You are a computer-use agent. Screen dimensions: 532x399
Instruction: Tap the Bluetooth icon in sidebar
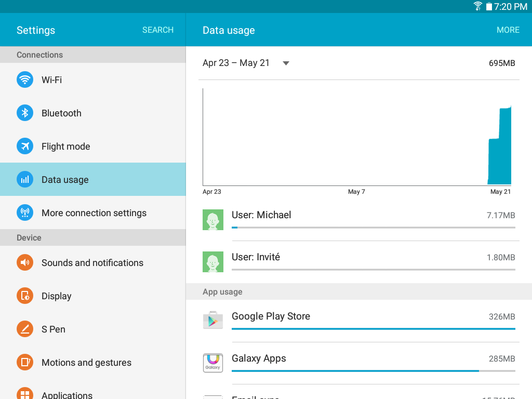tap(25, 113)
